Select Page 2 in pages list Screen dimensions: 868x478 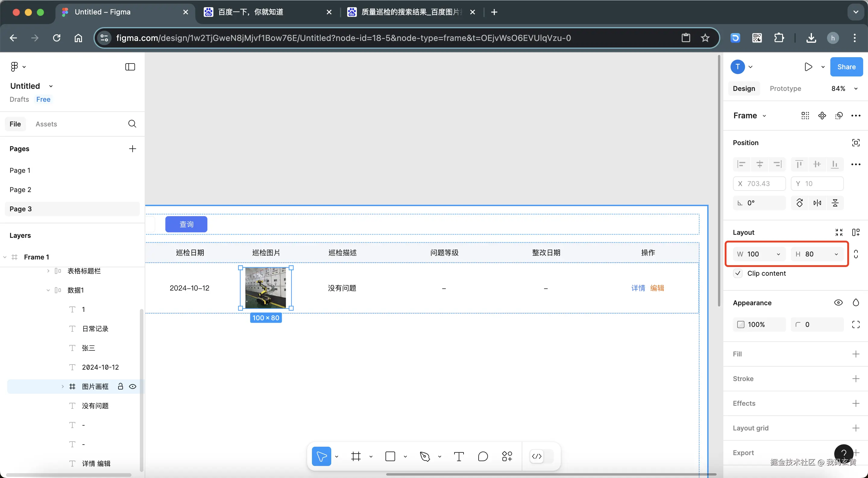[20, 190]
